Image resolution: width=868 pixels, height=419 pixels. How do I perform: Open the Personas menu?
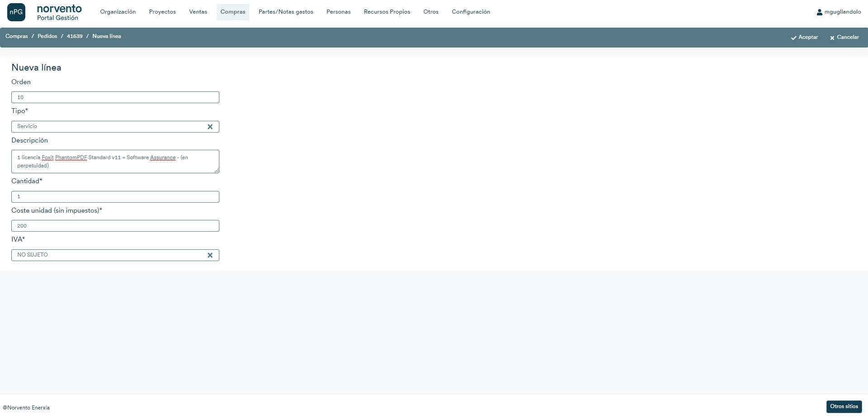click(338, 12)
